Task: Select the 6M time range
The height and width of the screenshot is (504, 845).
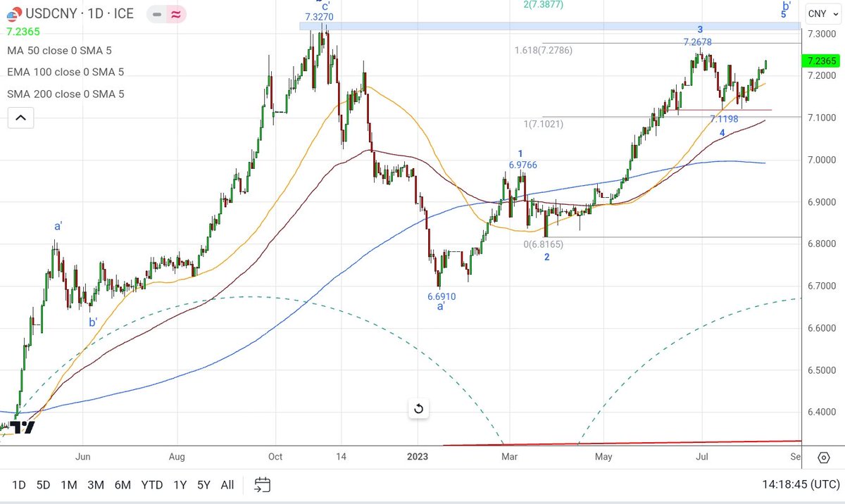Action: (123, 484)
